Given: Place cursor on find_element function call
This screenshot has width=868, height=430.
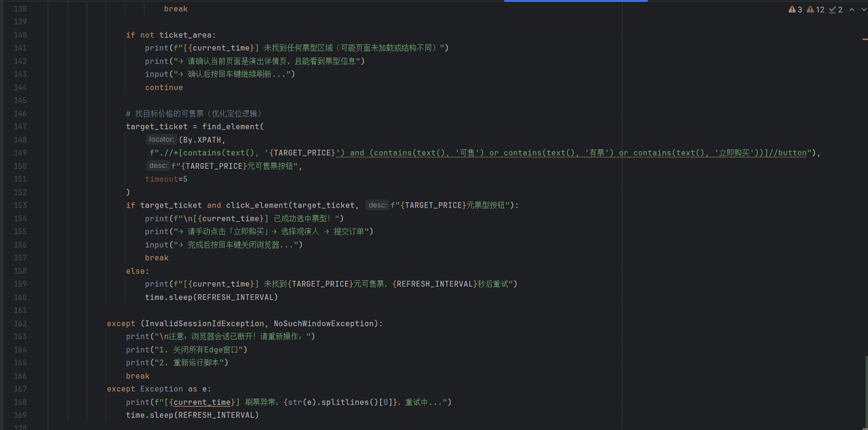Looking at the screenshot, I should (231, 127).
